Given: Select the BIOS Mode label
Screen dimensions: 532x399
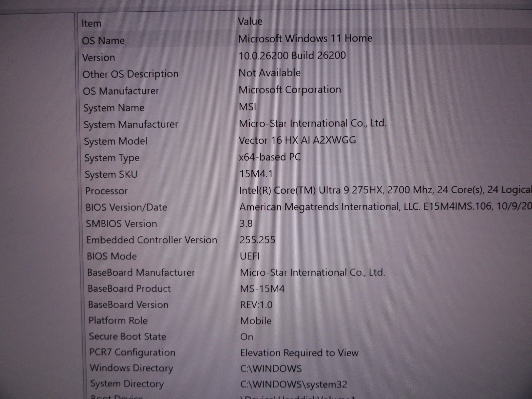Looking at the screenshot, I should point(112,256).
